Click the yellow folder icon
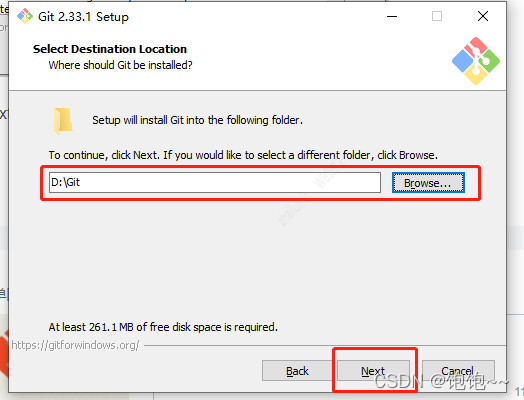Image resolution: width=524 pixels, height=400 pixels. tap(63, 121)
